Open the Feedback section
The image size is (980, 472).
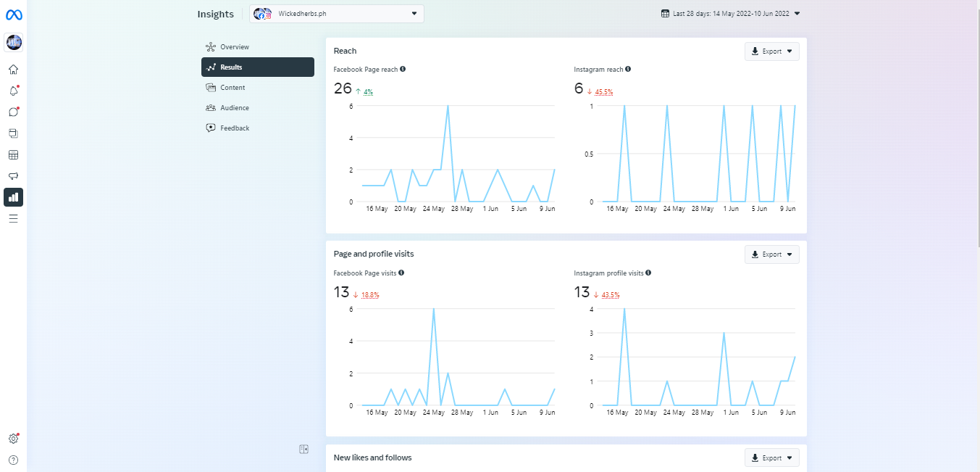[x=235, y=128]
